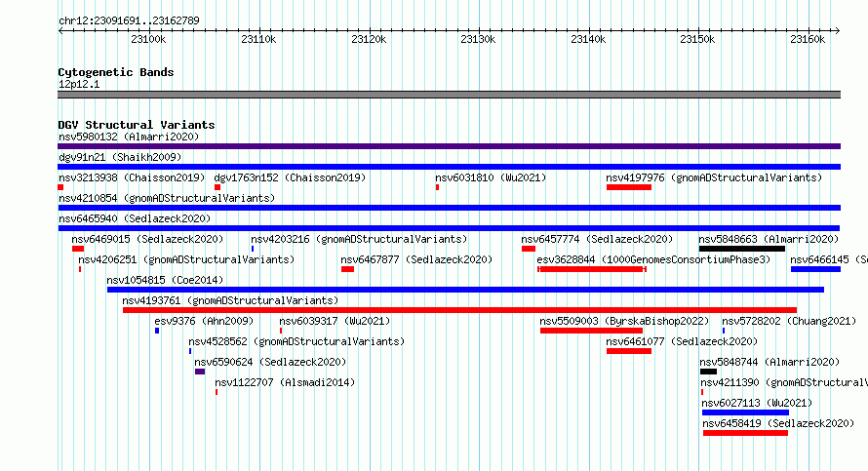Screen dimensions: 868x471
Task: Select the blue nsv4210854 variant bar
Action: click(x=449, y=208)
